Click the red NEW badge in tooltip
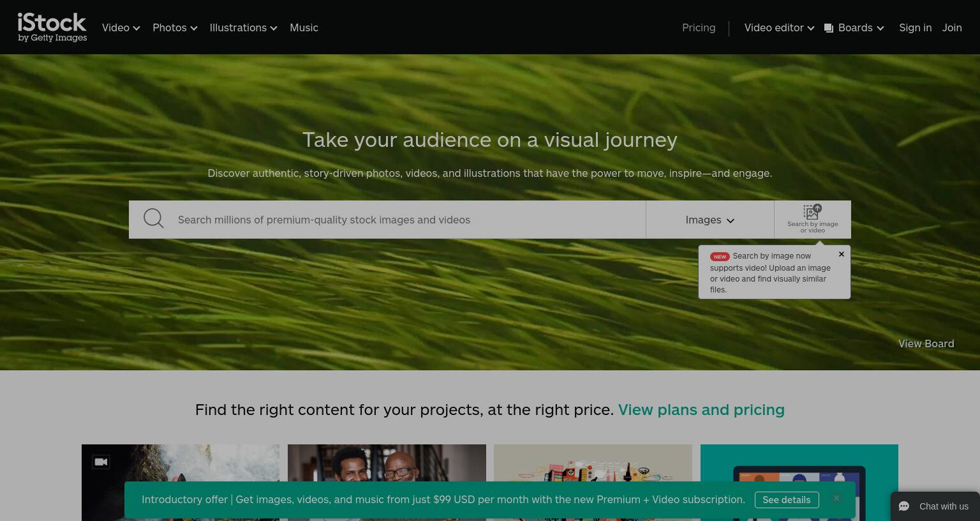This screenshot has width=980, height=521. [x=720, y=257]
